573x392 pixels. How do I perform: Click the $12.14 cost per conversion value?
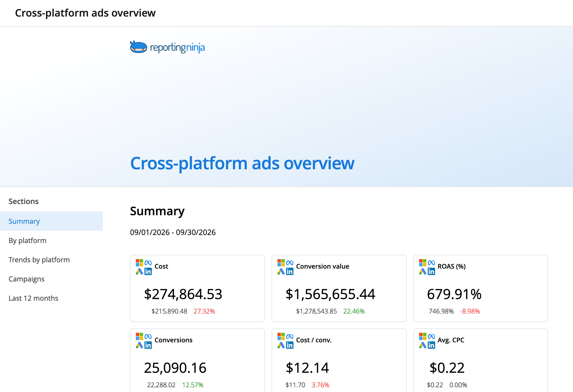(x=307, y=368)
